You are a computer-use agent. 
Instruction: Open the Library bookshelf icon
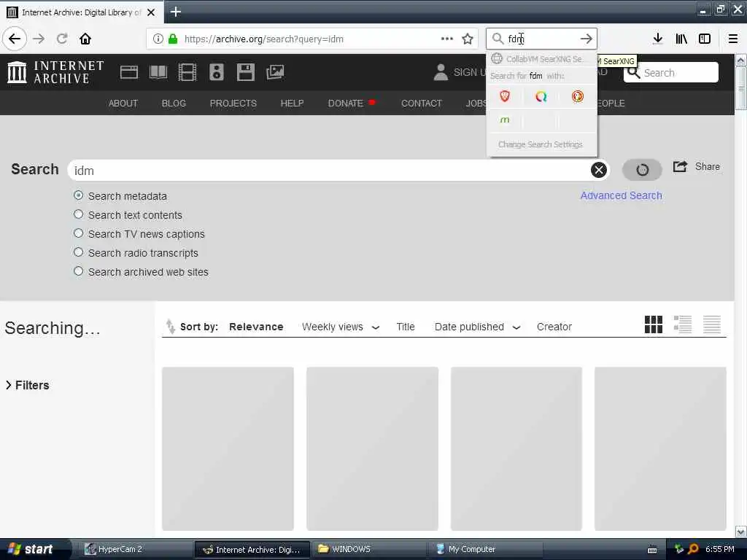click(681, 39)
